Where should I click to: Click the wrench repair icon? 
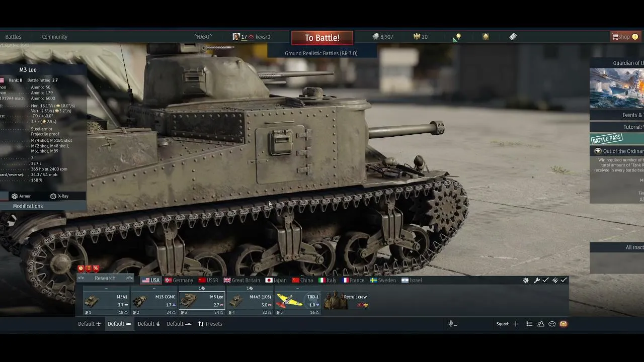[537, 280]
